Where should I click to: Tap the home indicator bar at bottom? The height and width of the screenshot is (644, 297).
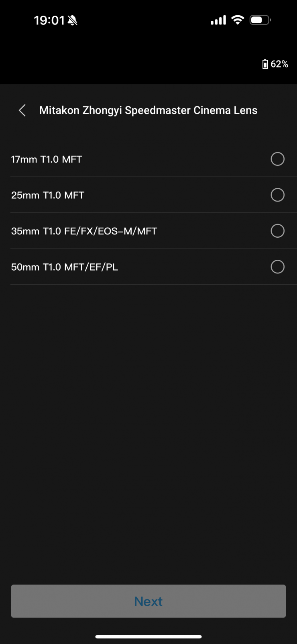tap(148, 636)
